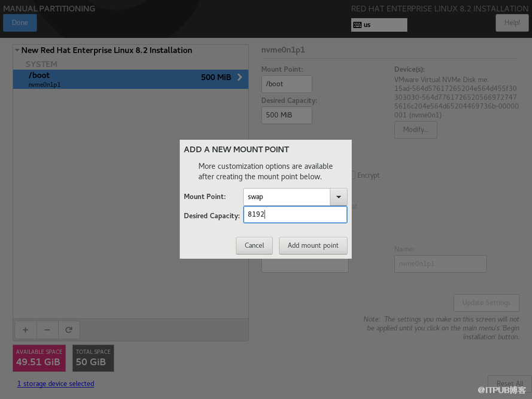Click the plus icon to add partition
This screenshot has width=532, height=399.
click(25, 330)
